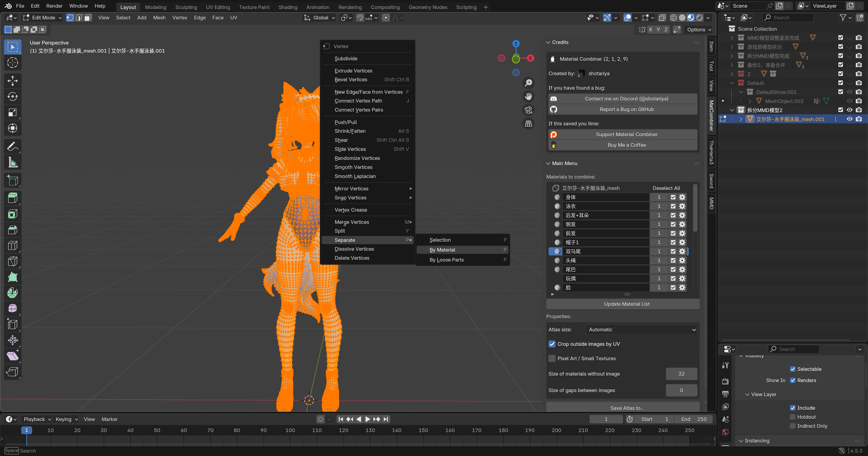Expand the MMD模型调整姿态完成 collection
Image resolution: width=868 pixels, height=456 pixels.
(x=731, y=38)
